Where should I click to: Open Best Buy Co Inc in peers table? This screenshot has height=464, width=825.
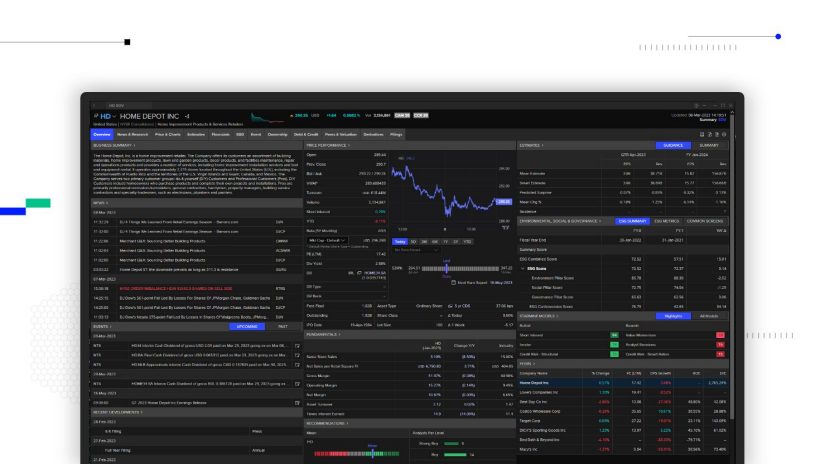pyautogui.click(x=533, y=402)
